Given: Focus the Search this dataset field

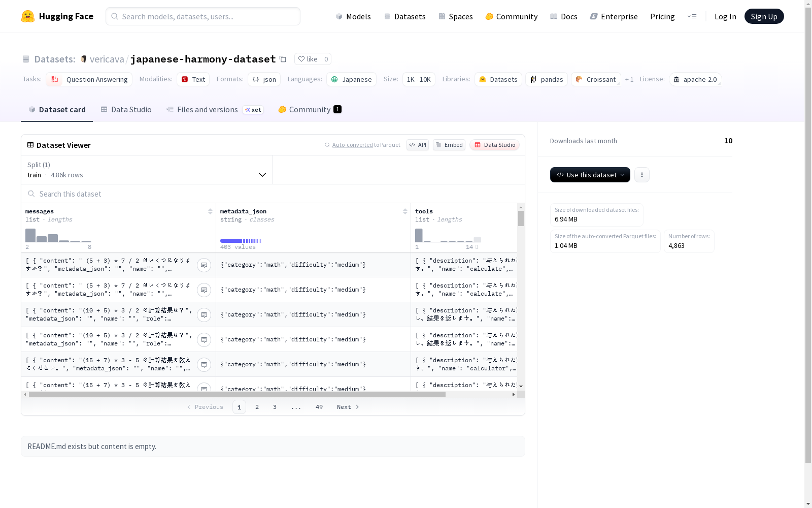Looking at the screenshot, I should coord(273,194).
